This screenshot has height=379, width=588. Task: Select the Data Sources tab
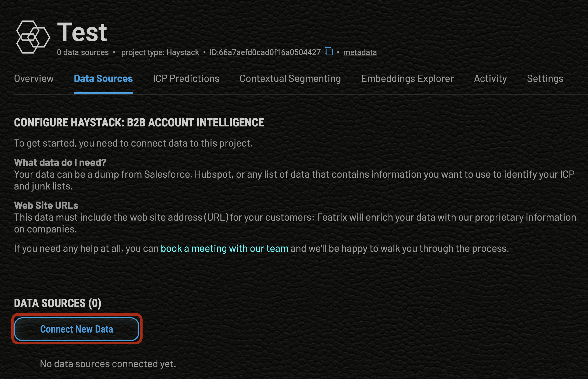103,79
